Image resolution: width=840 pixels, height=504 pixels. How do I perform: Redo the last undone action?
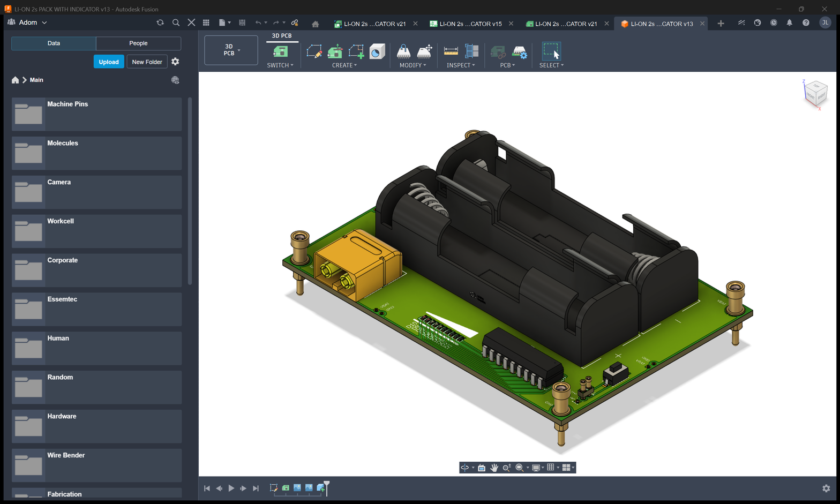276,22
